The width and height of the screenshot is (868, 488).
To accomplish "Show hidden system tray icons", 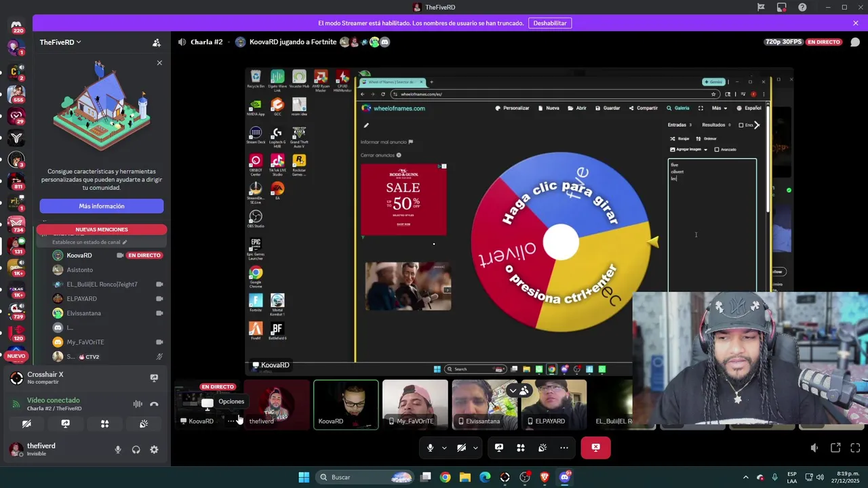I will pos(745,477).
